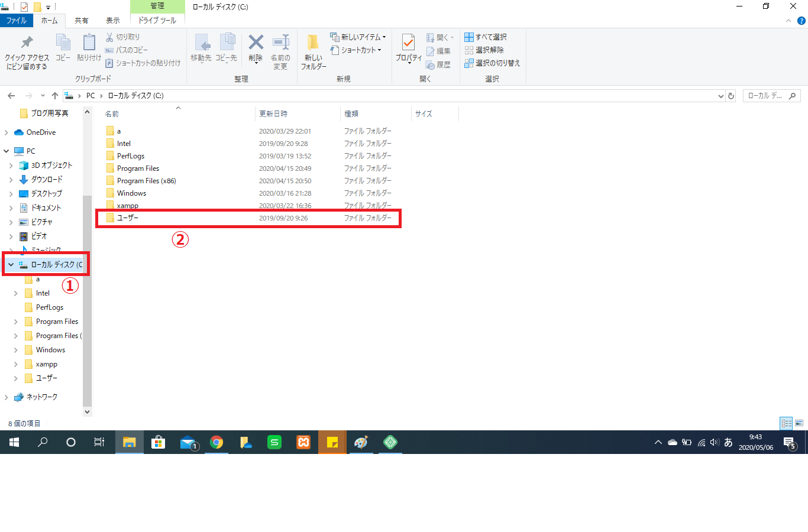The height and width of the screenshot is (532, 808).
Task: Click navigation pane scrollbar down arrow
Action: (x=88, y=412)
